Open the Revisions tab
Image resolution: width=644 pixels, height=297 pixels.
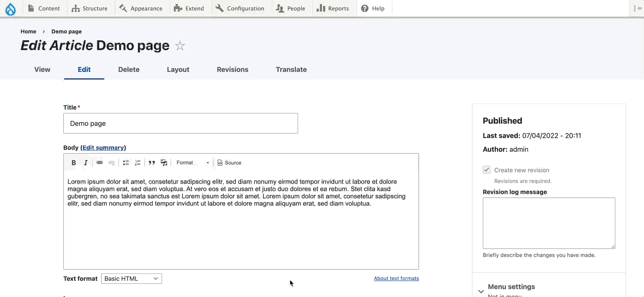233,69
